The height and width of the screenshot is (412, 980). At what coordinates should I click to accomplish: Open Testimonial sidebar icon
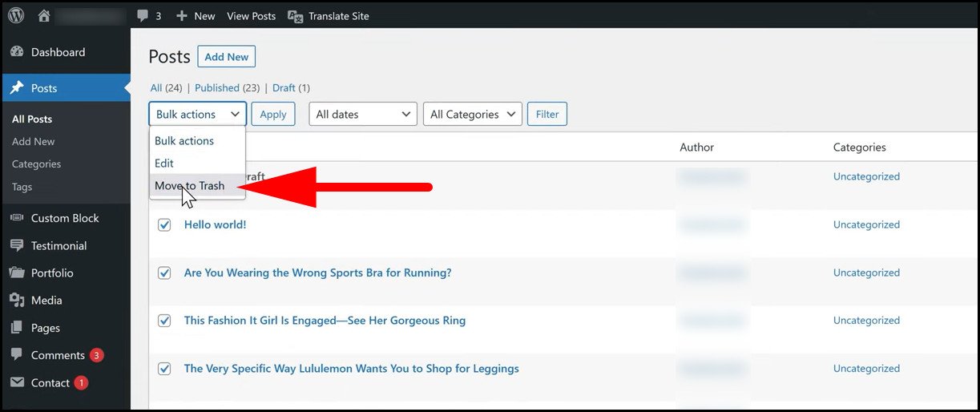pos(17,246)
